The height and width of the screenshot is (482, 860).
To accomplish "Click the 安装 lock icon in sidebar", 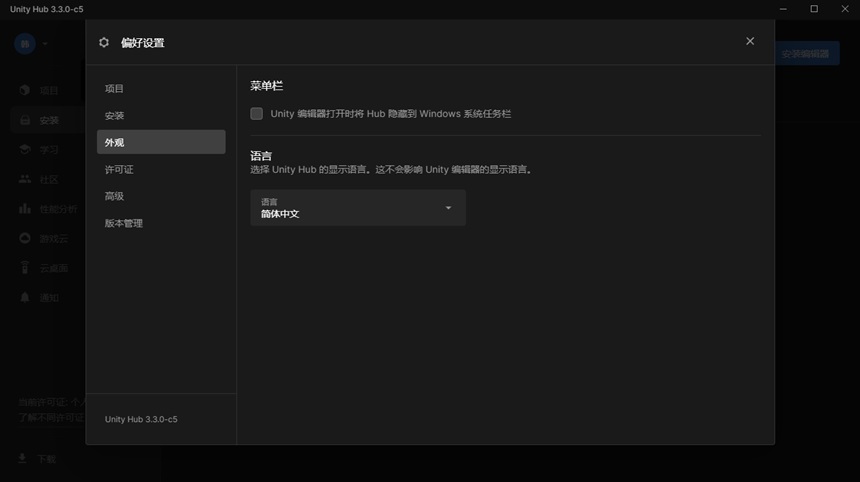I will point(25,120).
